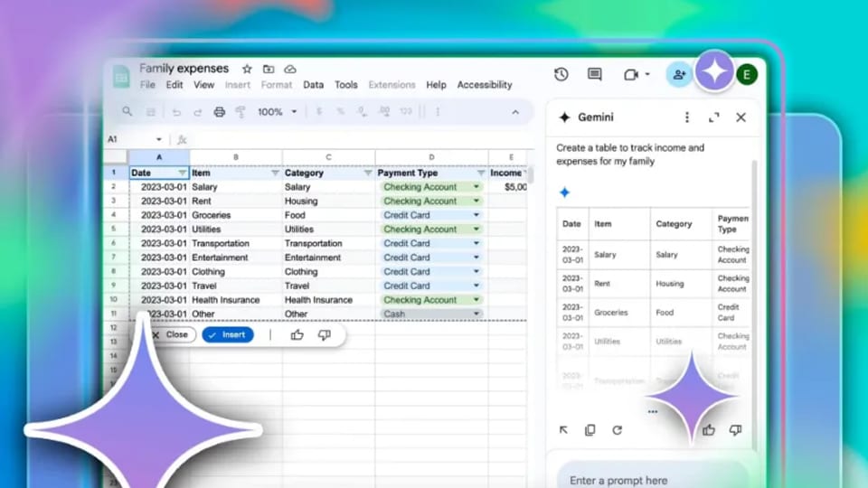Open version history clock icon
The width and height of the screenshot is (868, 488).
561,74
